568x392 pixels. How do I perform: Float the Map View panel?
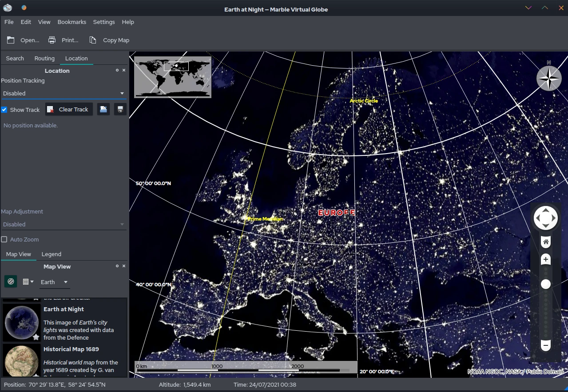117,266
